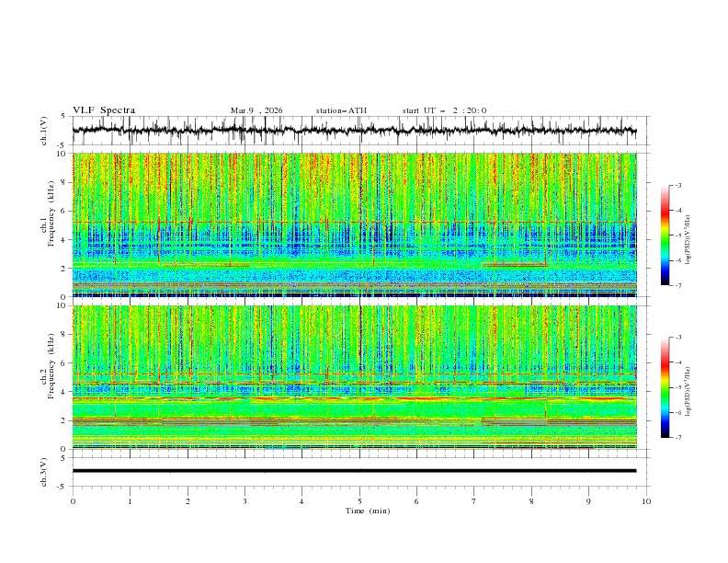Image resolution: width=728 pixels, height=563 pixels.
Task: Click the ch.1 spectrogram plot area
Action: click(354, 224)
